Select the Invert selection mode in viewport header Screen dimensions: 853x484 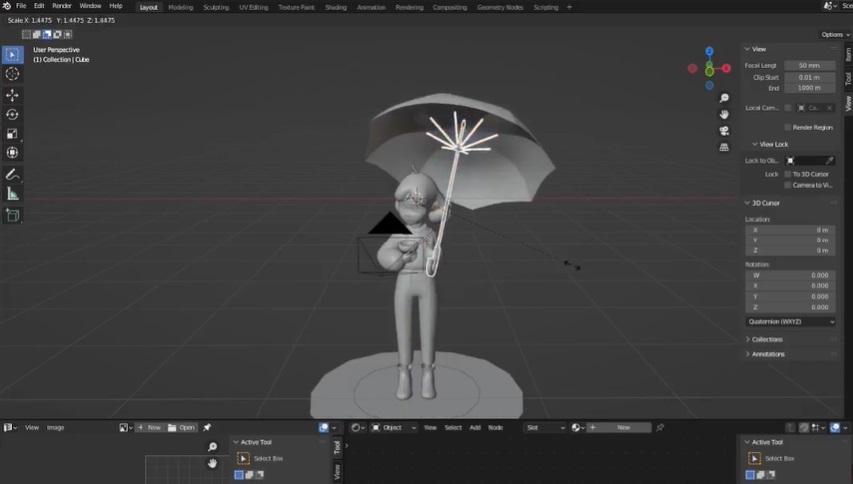click(57, 34)
